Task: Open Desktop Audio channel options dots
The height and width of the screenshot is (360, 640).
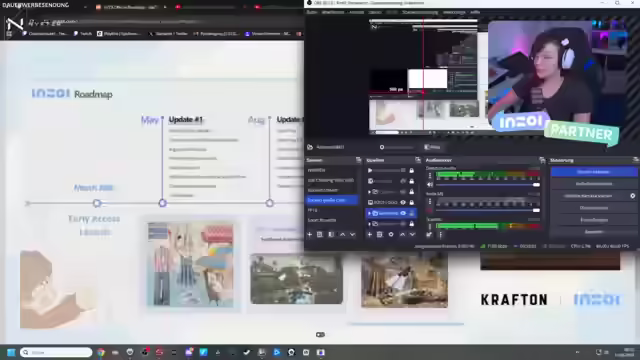Action: (429, 176)
